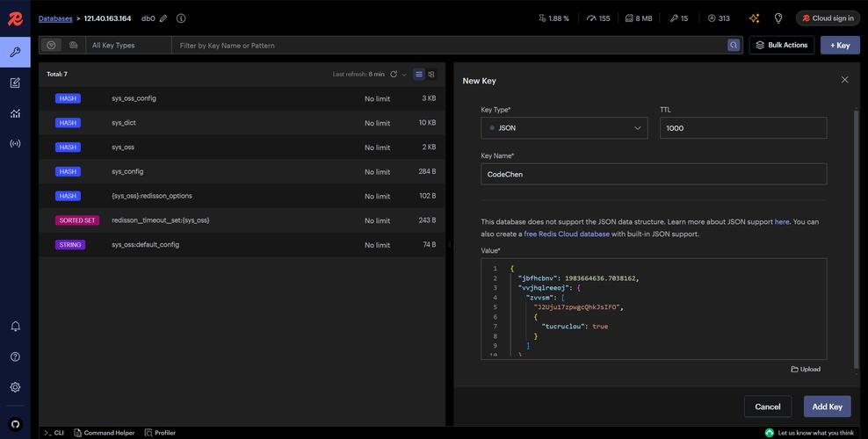Open the Workbench page in sidebar
868x439 pixels.
point(15,83)
